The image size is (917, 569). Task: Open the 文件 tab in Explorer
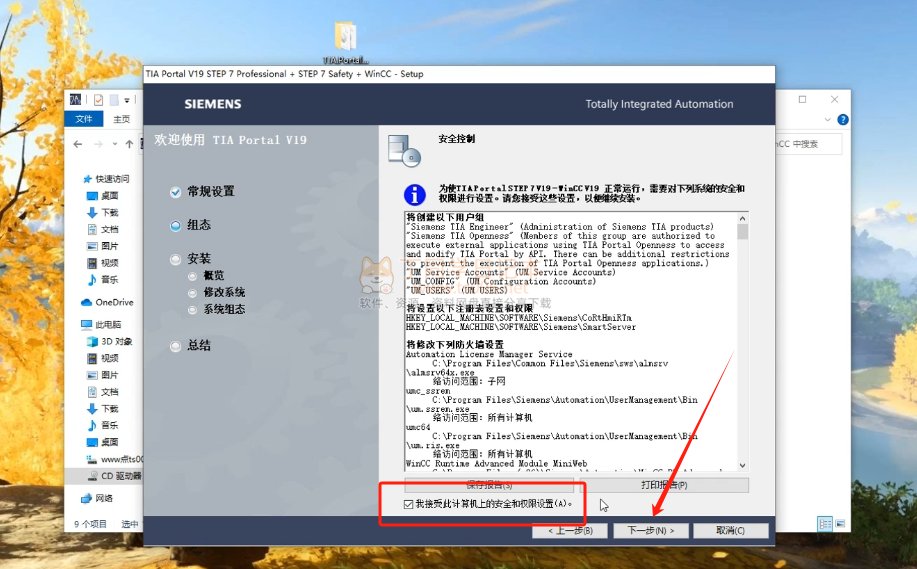(x=84, y=119)
